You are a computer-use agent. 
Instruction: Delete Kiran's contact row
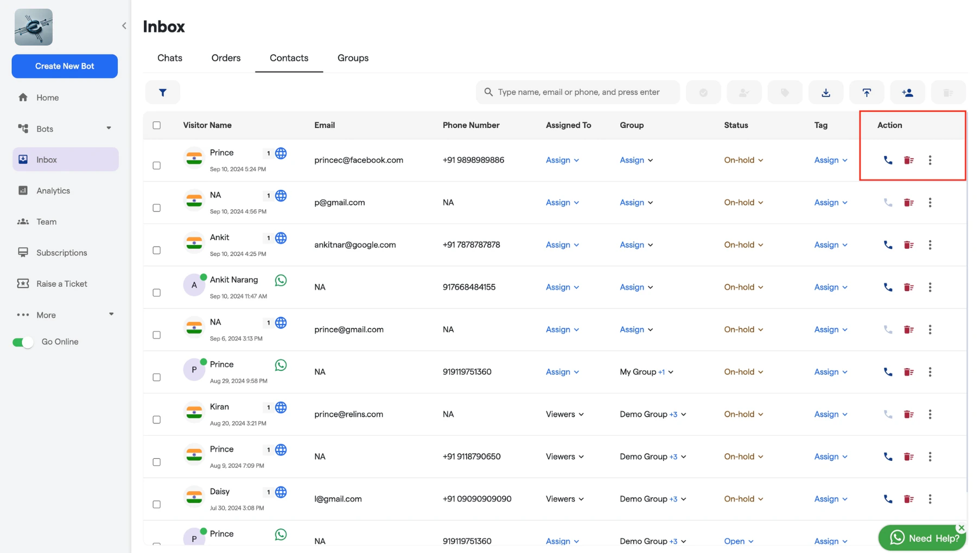pyautogui.click(x=908, y=414)
